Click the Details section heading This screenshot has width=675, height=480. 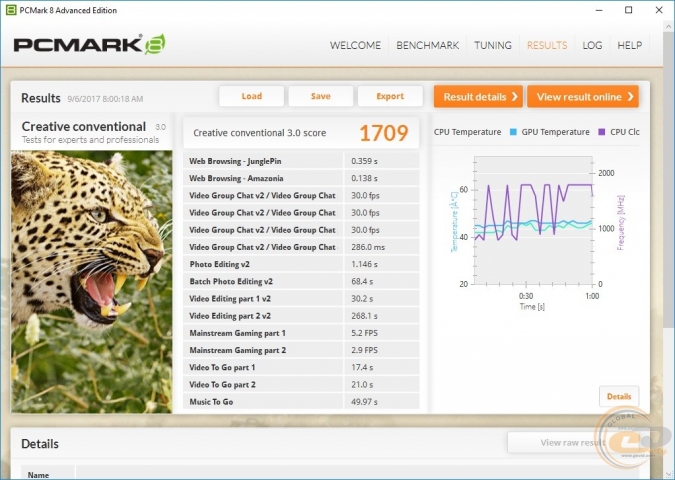(x=40, y=444)
